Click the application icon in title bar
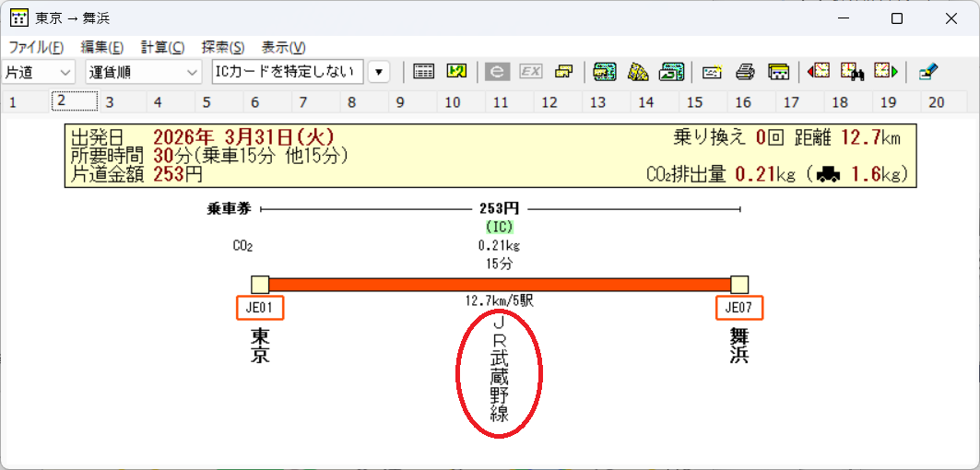Viewport: 980px width, 470px height. click(19, 18)
